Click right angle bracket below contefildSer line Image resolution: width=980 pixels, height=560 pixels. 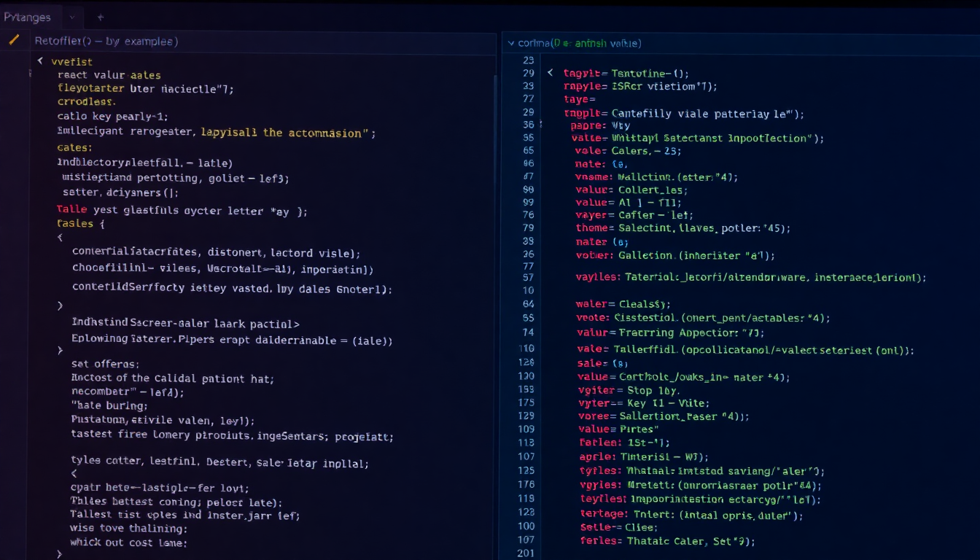tap(60, 306)
